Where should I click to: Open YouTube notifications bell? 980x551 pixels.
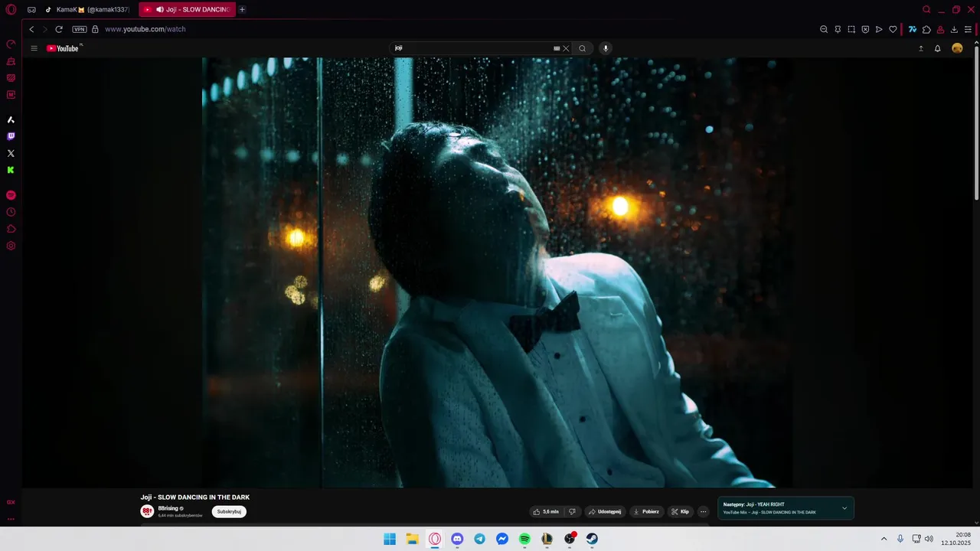pos(938,48)
